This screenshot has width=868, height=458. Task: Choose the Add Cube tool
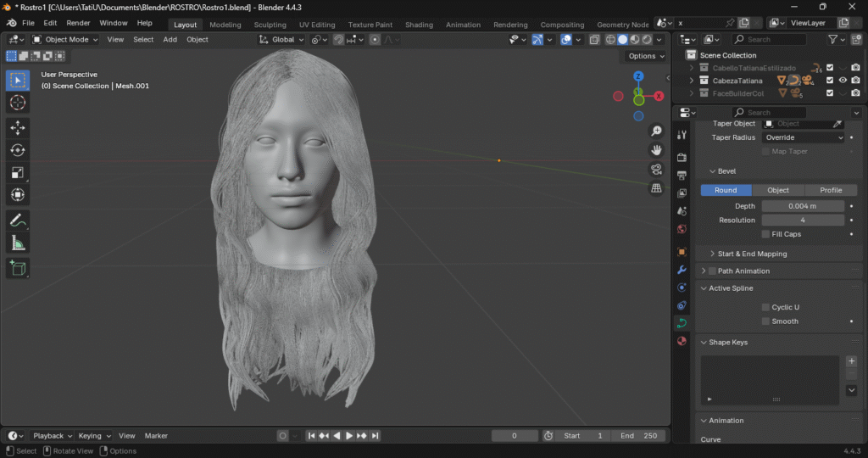18,268
